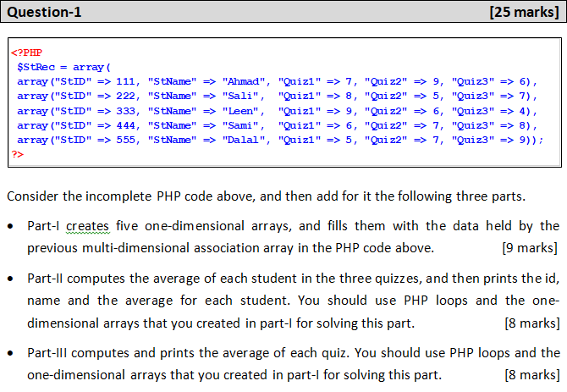This screenshot has width=567, height=392.
Task: Click the line 'name and the average for each student'
Action: coord(294,301)
